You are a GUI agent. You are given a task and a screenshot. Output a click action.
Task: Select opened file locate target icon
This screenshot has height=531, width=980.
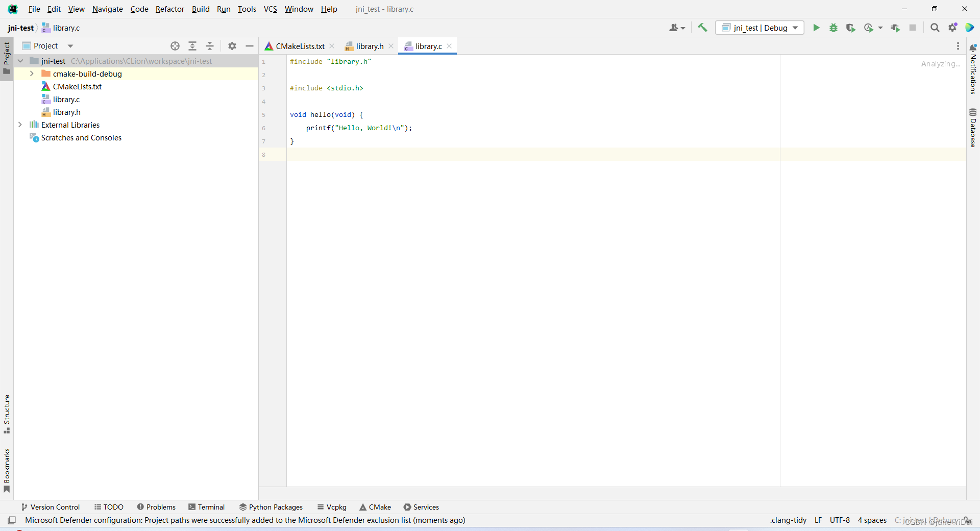pyautogui.click(x=175, y=46)
